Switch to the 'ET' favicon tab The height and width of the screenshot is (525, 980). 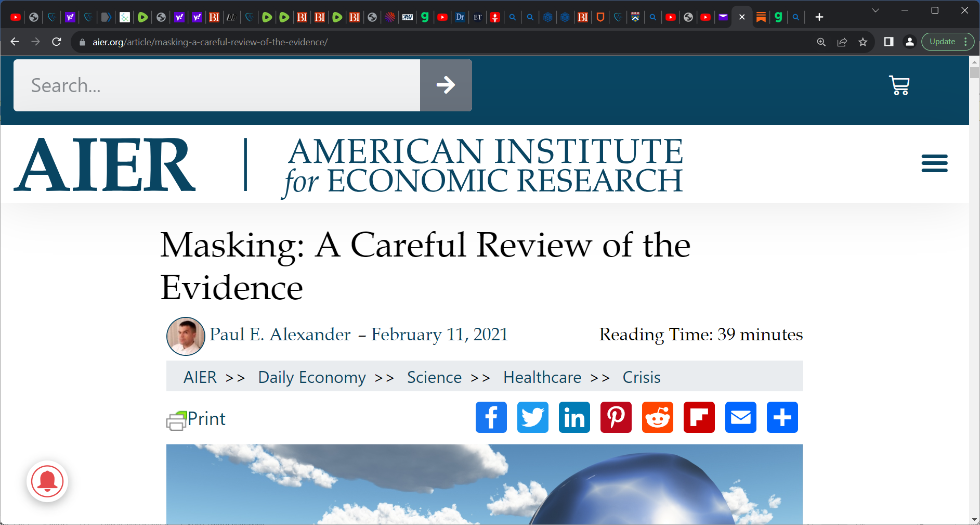[478, 17]
